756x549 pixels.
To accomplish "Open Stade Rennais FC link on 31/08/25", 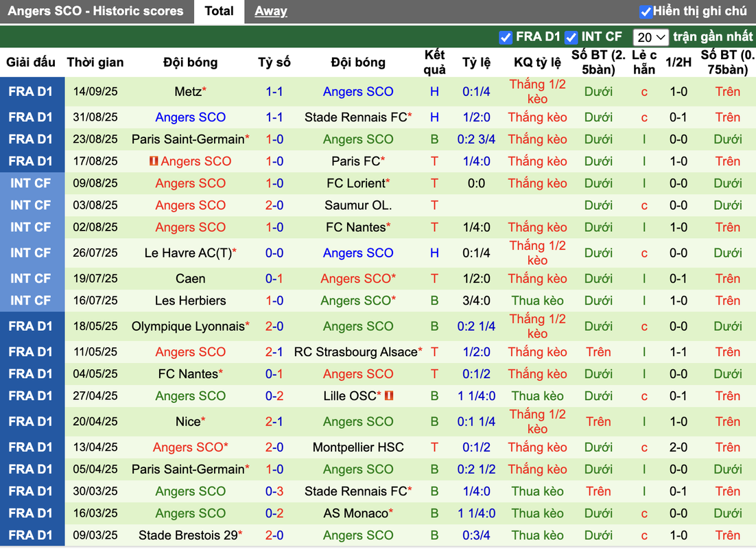I will click(x=356, y=117).
